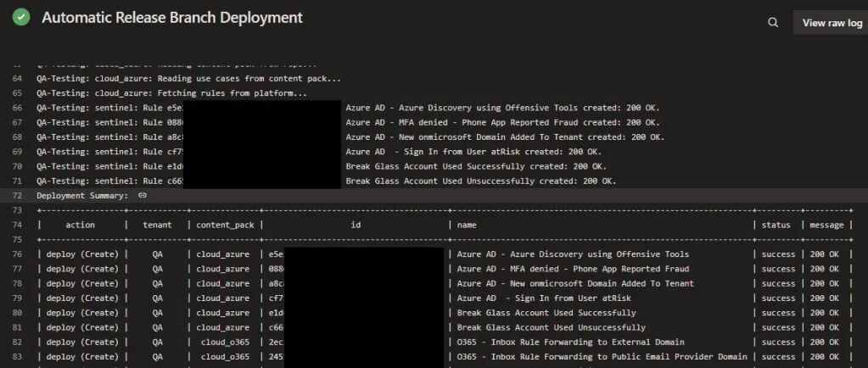This screenshot has height=368, width=868.
Task: Copy link icon next to Deployment Summary
Action: pyautogui.click(x=143, y=195)
